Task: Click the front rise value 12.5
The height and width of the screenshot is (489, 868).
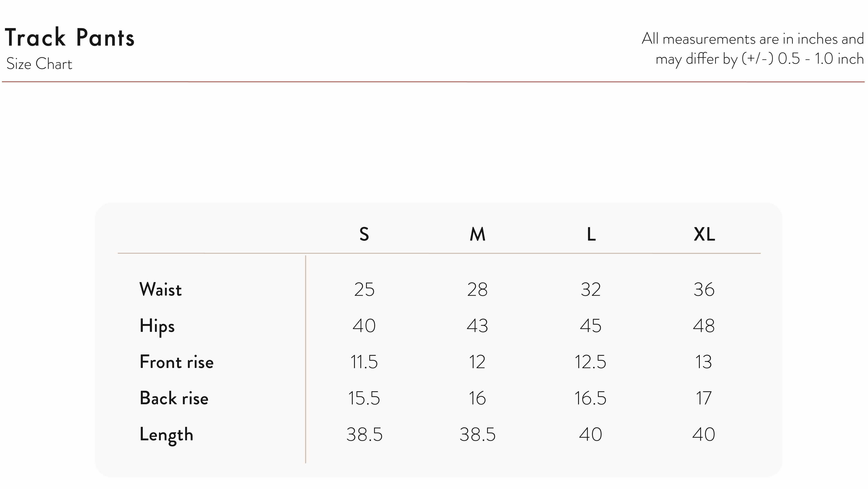Action: pos(590,362)
